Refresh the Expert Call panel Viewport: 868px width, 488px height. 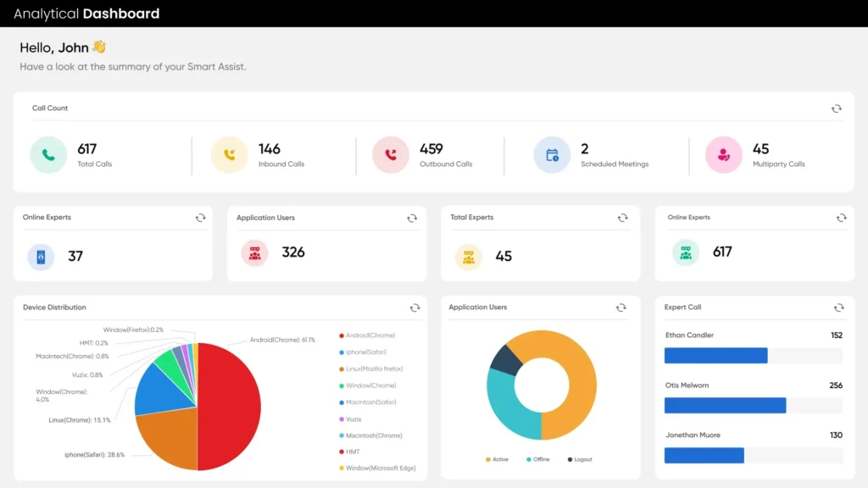(838, 308)
